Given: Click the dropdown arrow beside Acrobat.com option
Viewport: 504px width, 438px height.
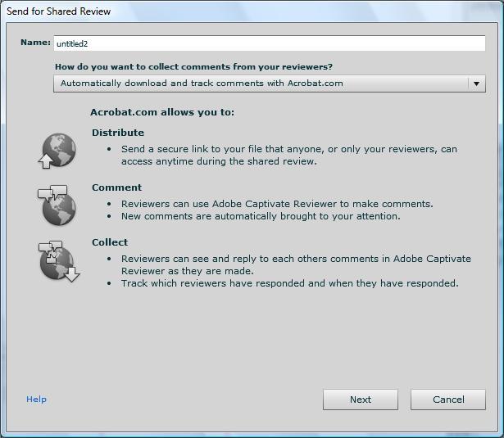Looking at the screenshot, I should [x=476, y=84].
